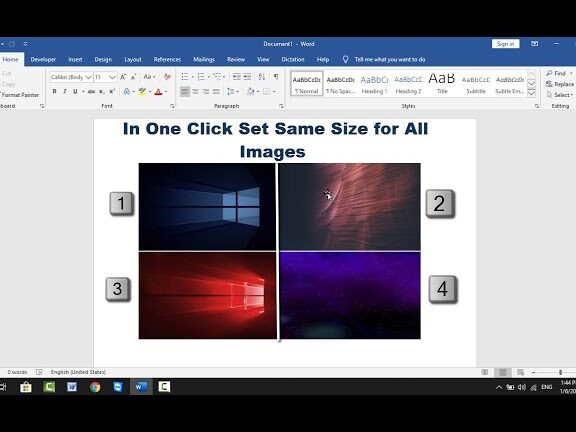Increase font size with Grow Font
This screenshot has height=432, width=576.
123,77
